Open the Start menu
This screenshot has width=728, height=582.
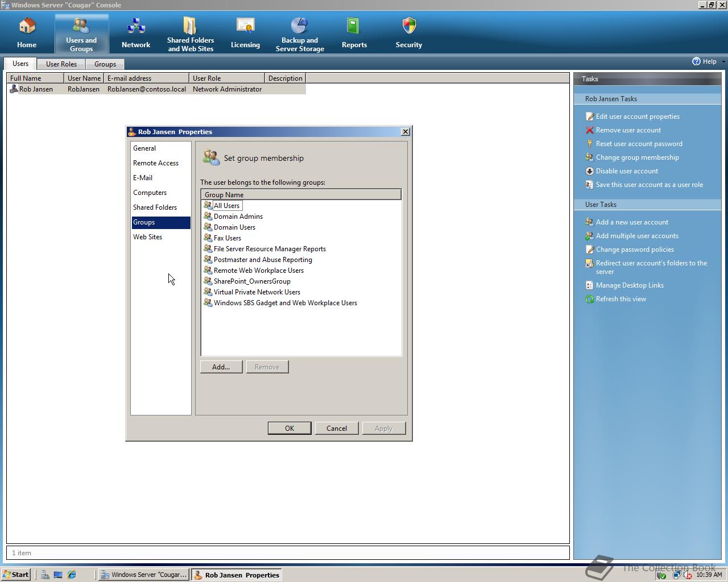(16, 575)
